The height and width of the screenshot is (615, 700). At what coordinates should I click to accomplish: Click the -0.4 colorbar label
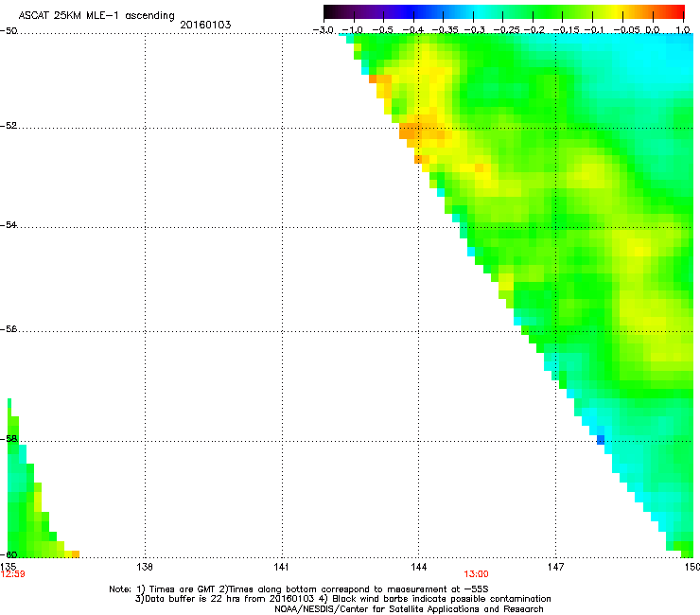(413, 30)
